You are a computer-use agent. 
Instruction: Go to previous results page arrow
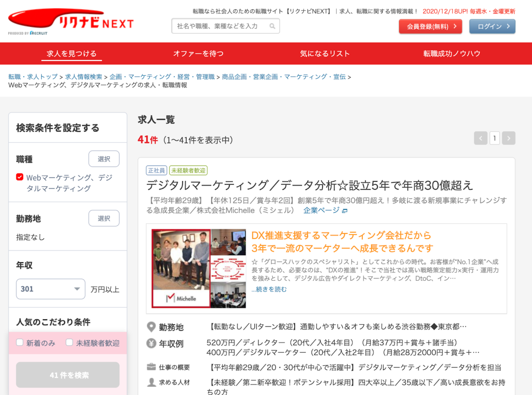tap(480, 138)
